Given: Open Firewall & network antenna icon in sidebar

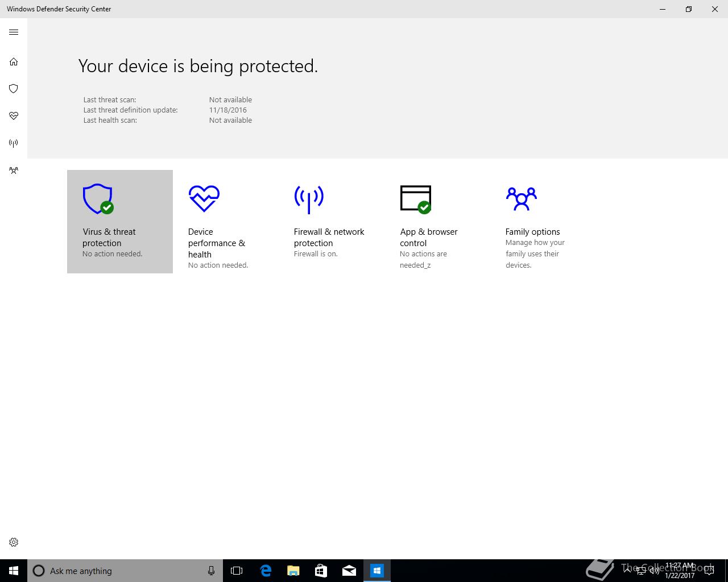Looking at the screenshot, I should [14, 143].
